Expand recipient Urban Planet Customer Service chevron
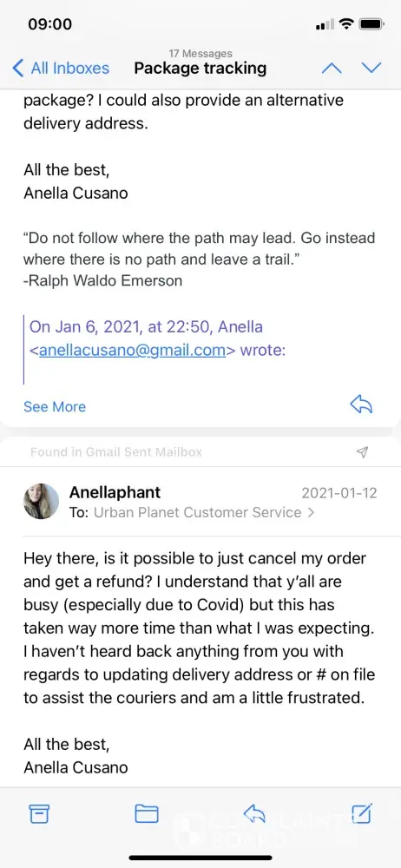401x868 pixels. [x=310, y=513]
